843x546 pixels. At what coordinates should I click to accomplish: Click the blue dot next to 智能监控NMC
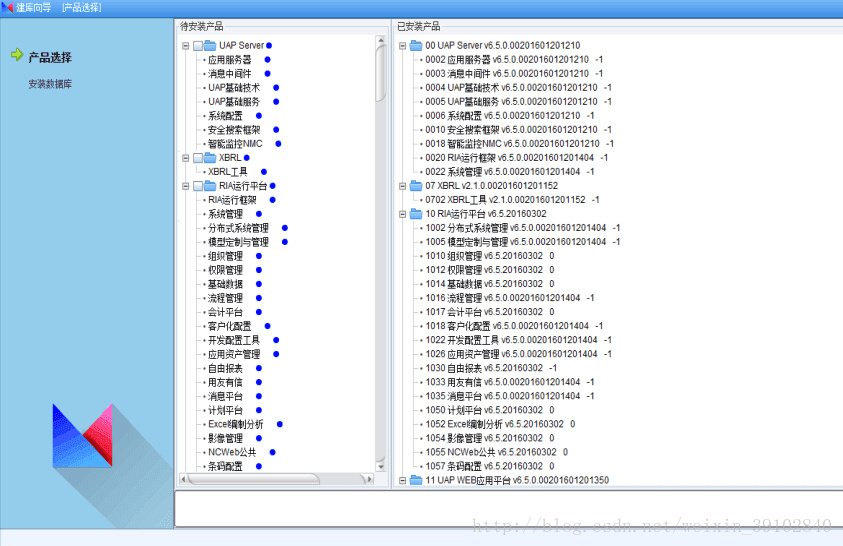click(x=278, y=143)
